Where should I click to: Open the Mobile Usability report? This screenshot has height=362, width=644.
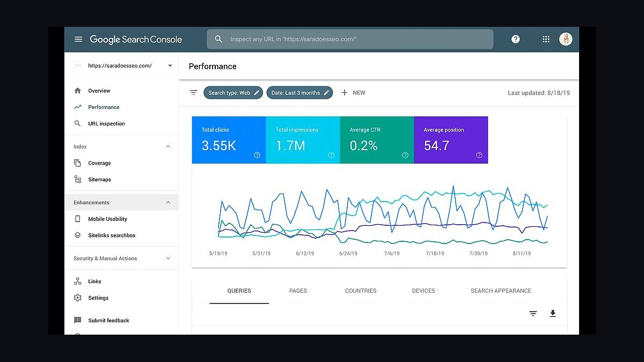click(107, 219)
